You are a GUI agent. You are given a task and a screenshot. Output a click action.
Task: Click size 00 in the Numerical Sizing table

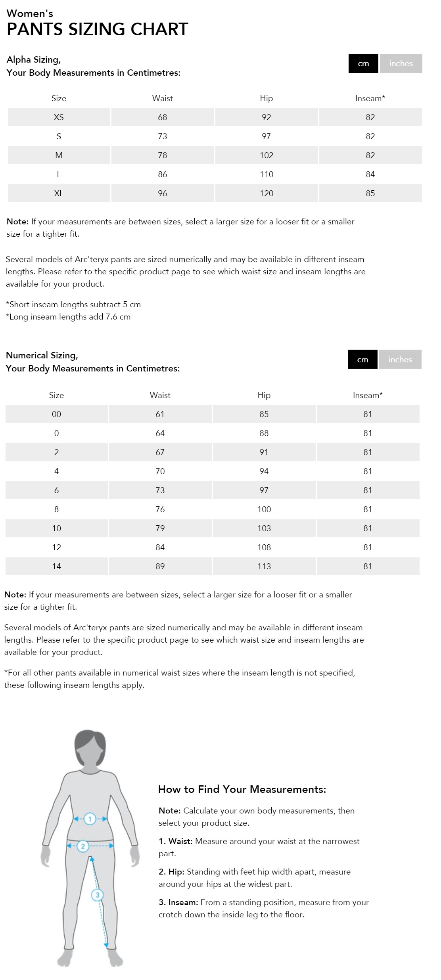tap(56, 414)
